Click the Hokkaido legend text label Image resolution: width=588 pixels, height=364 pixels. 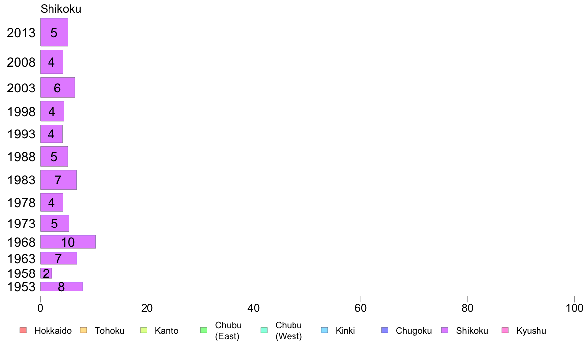53,331
